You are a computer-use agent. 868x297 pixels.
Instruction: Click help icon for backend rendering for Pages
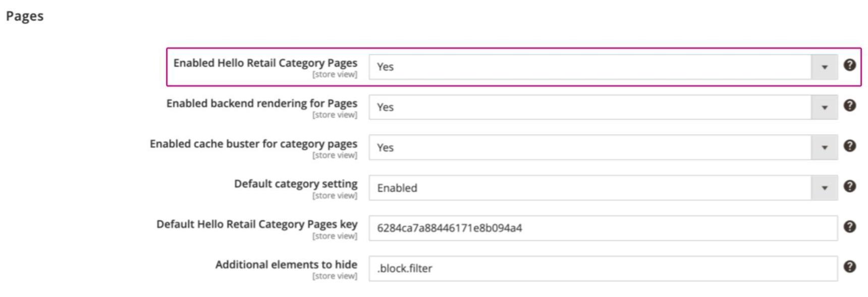[x=850, y=106]
